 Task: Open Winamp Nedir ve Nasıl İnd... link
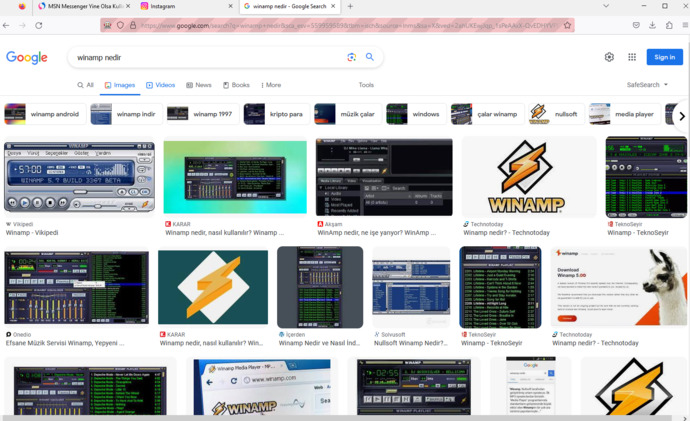pyautogui.click(x=319, y=343)
